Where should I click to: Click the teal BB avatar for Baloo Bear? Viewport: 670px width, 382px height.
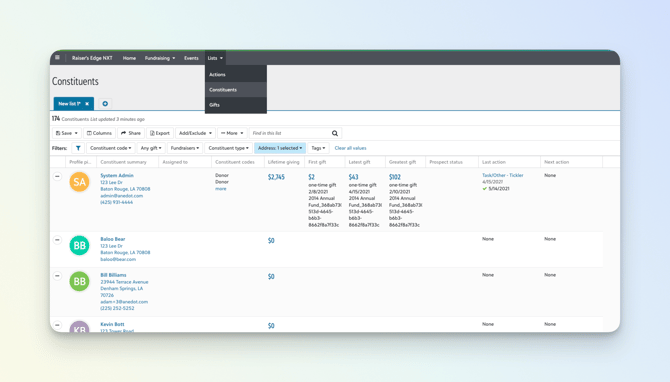point(79,246)
